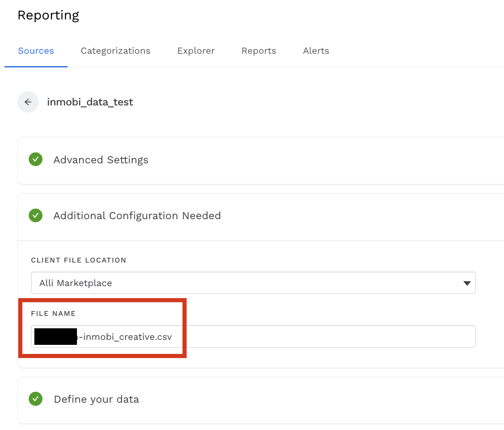Click the back arrow beside inmobi_data_test

[28, 102]
